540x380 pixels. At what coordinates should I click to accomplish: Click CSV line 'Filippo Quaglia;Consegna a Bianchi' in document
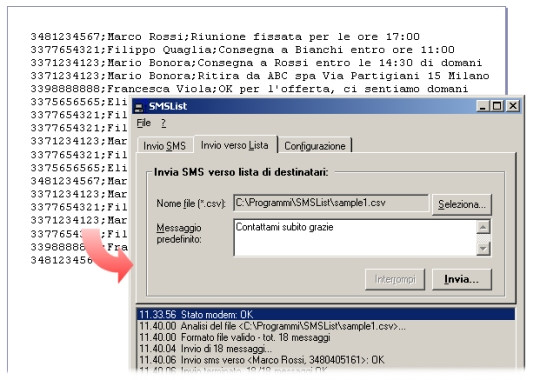pos(242,50)
